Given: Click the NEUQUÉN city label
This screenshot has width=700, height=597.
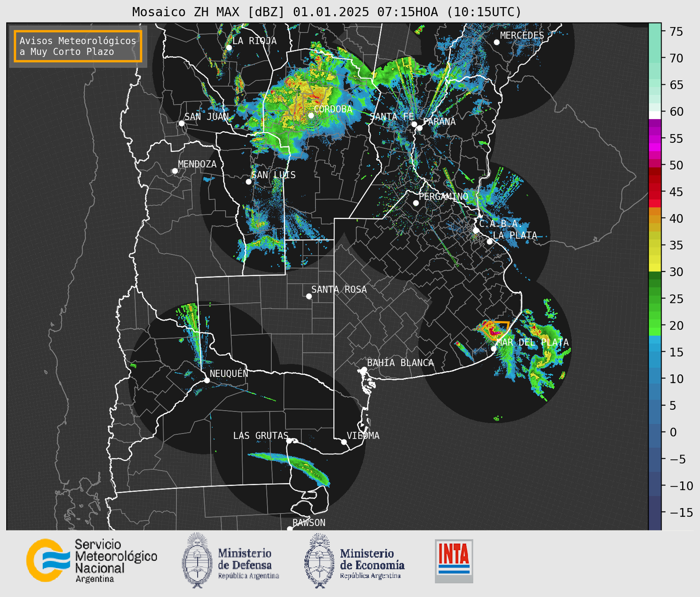Looking at the screenshot, I should click(229, 373).
